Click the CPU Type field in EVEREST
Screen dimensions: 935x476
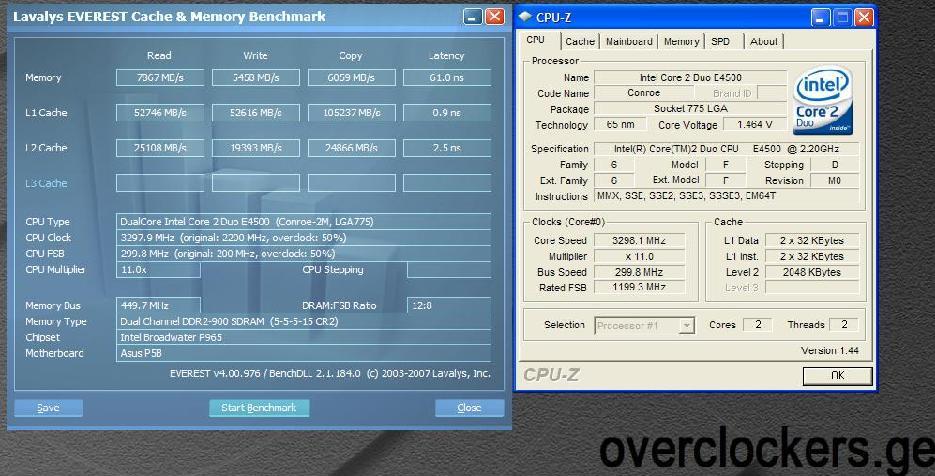point(304,221)
